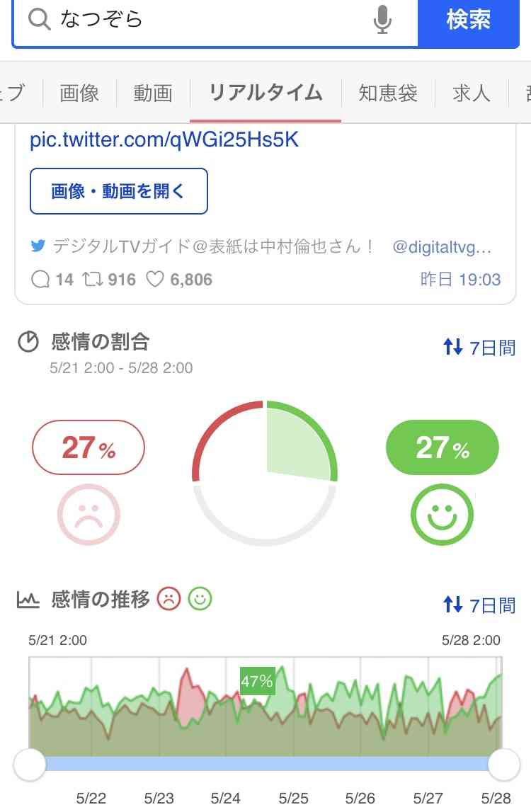Toggle the red sad-face sentiment filter
The height and width of the screenshot is (812, 531).
pyautogui.click(x=88, y=514)
